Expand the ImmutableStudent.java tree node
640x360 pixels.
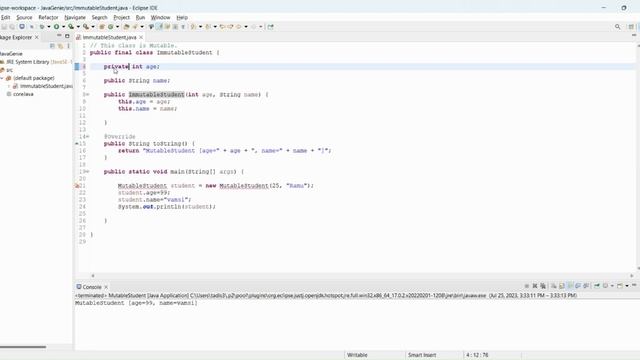9,86
